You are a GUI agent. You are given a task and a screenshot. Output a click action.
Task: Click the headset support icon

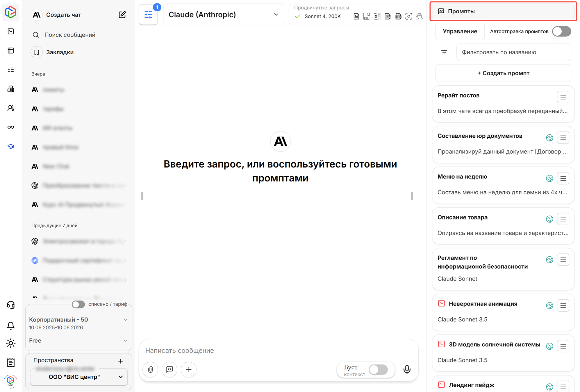(x=11, y=305)
